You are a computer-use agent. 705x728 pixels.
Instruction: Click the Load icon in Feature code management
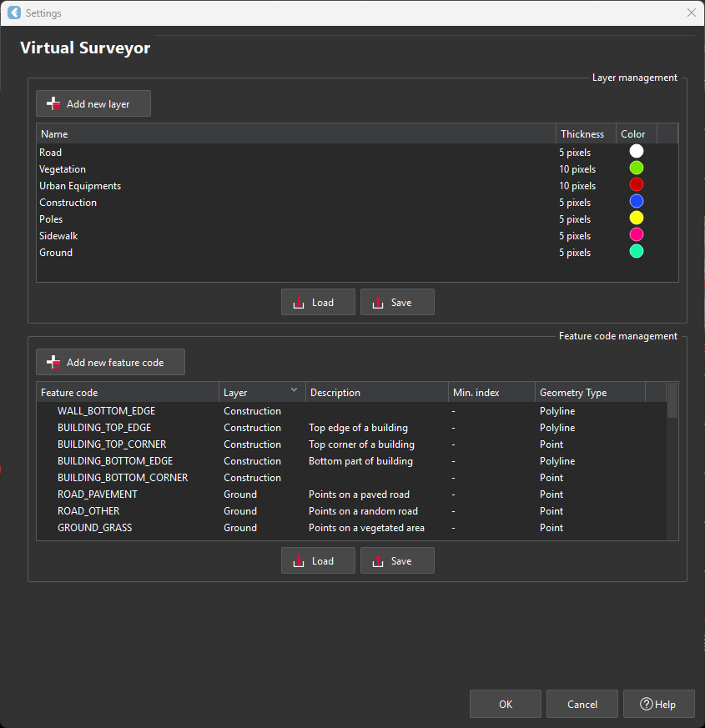click(299, 561)
